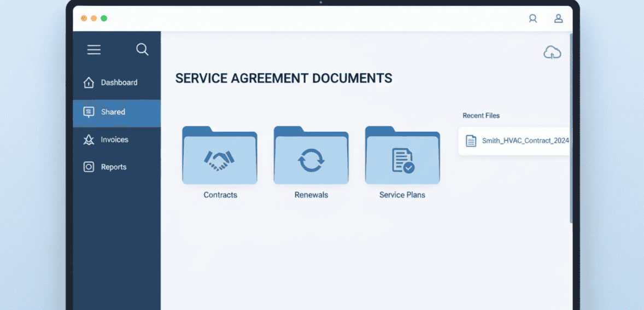The width and height of the screenshot is (644, 310).
Task: Open recent file Smith_HVAC_Contract_2024
Action: click(x=514, y=141)
